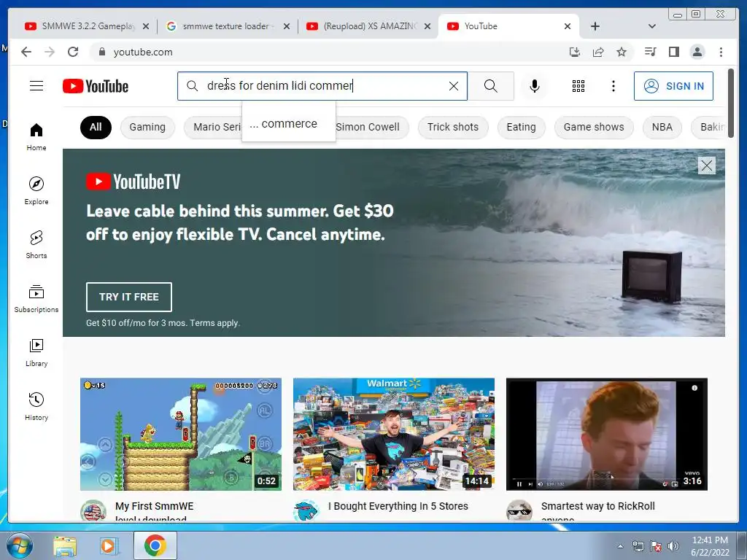
Task: Show hidden tray icons arrow
Action: click(x=620, y=546)
